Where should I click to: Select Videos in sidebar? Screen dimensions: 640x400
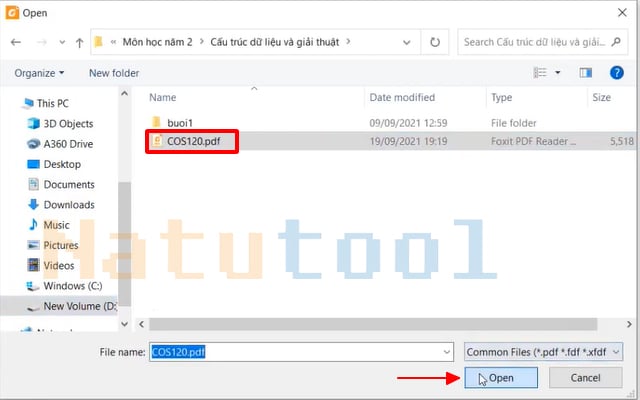(x=59, y=266)
